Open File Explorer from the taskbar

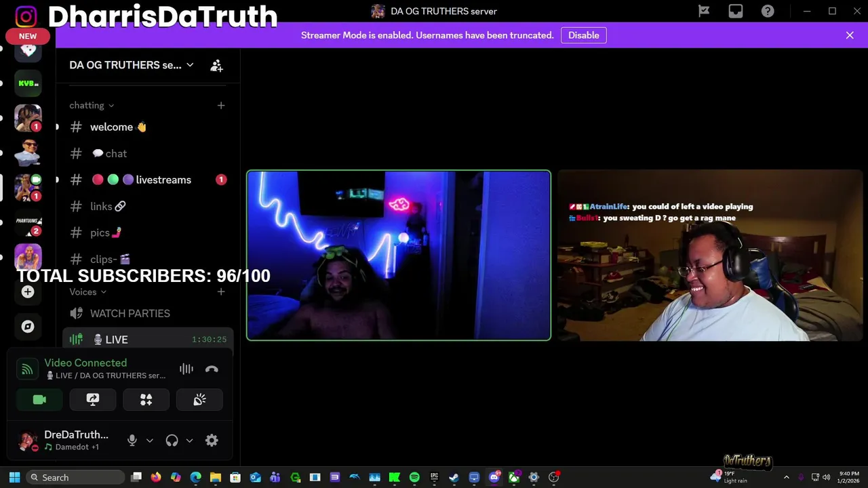point(216,477)
